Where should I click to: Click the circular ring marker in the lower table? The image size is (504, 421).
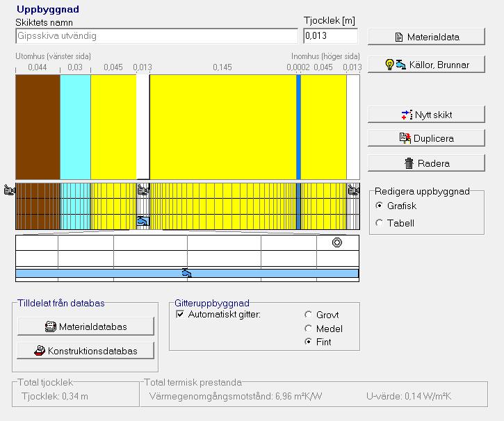tap(337, 242)
